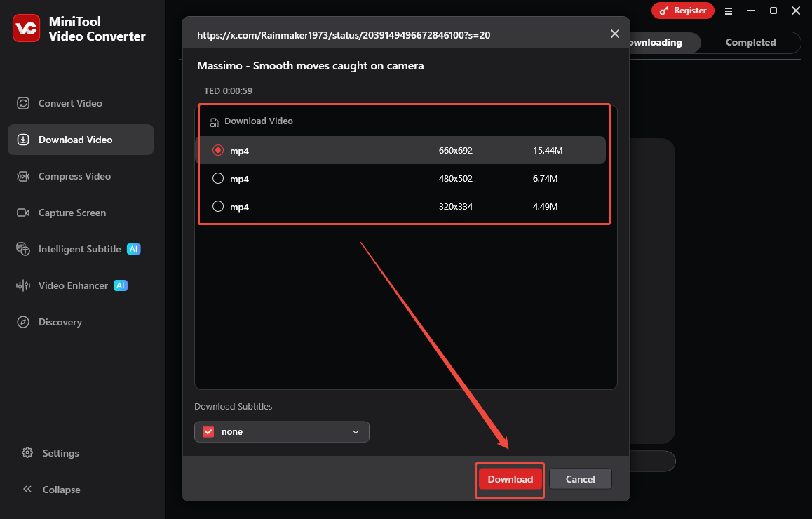Go to the Discovery section
The height and width of the screenshot is (519, 812).
81,322
